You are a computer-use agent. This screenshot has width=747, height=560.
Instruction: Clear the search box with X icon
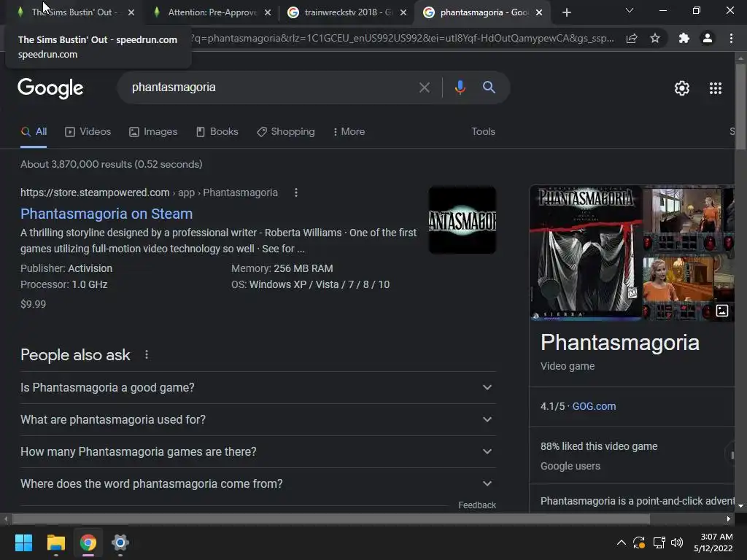[424, 87]
